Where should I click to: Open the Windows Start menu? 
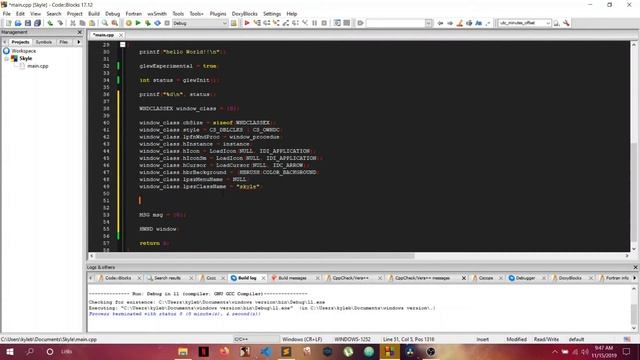coord(10,351)
